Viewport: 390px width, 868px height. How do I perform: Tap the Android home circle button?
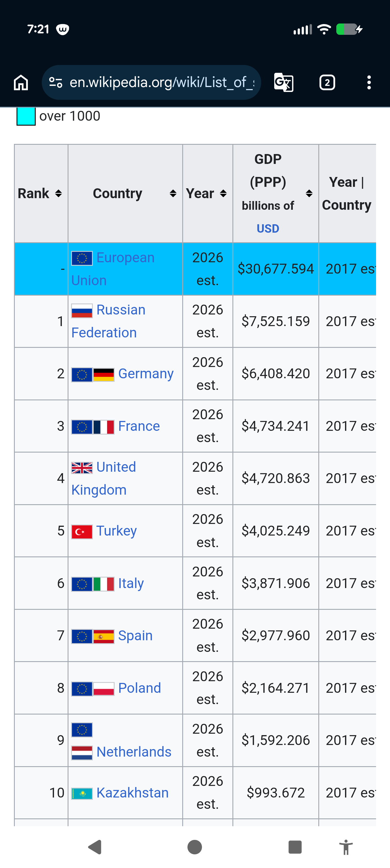pos(195,847)
